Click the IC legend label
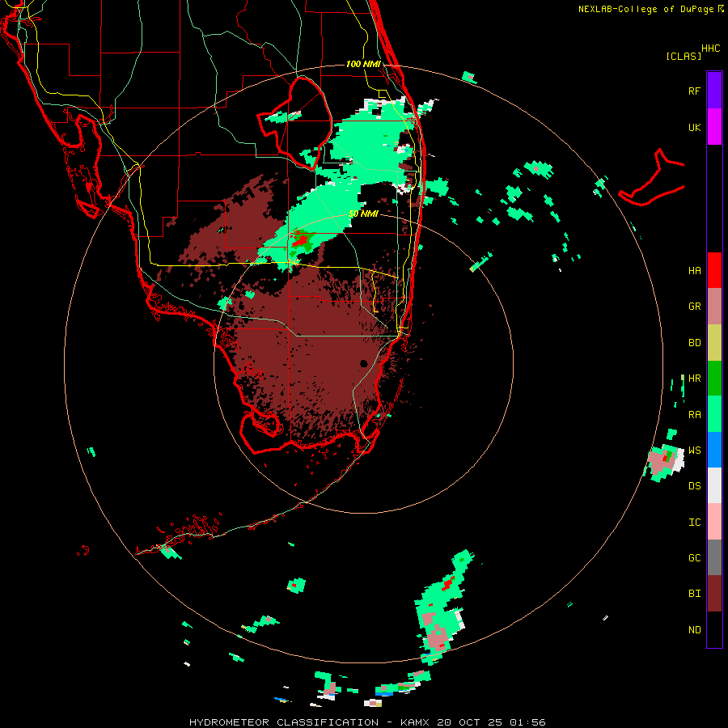Viewport: 728px width, 728px height. pos(694,523)
